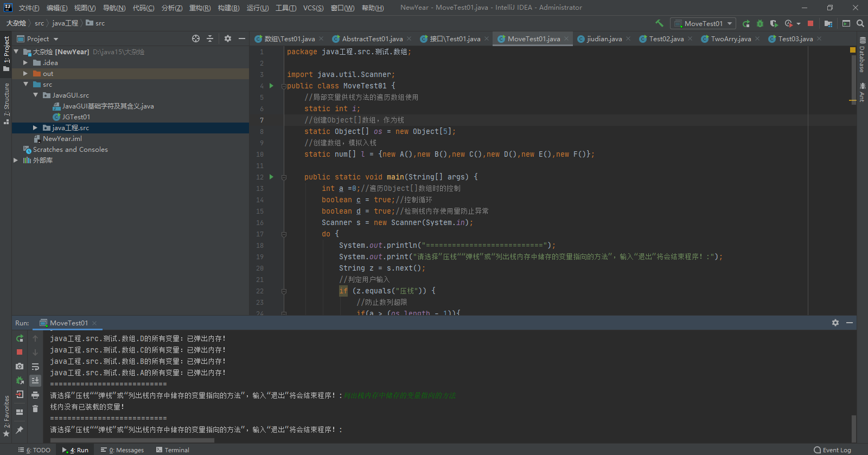The width and height of the screenshot is (868, 455).
Task: Open the VCS menu
Action: (x=313, y=8)
